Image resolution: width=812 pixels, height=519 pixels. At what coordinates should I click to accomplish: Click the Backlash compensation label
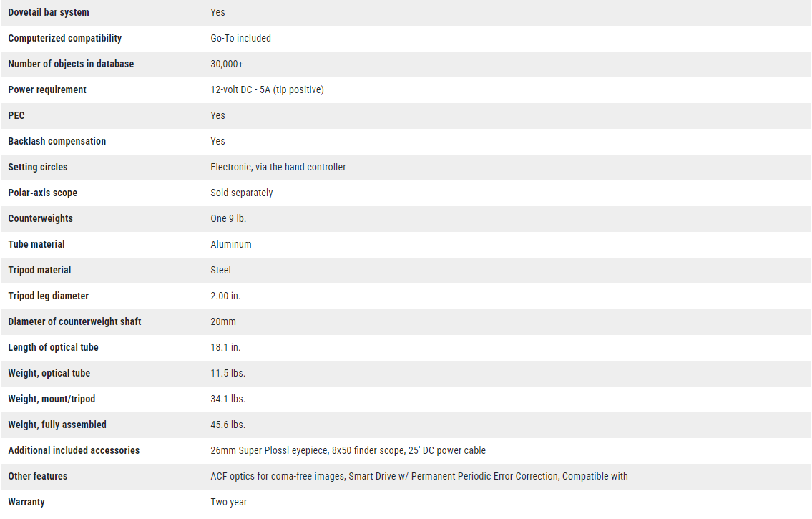(57, 142)
